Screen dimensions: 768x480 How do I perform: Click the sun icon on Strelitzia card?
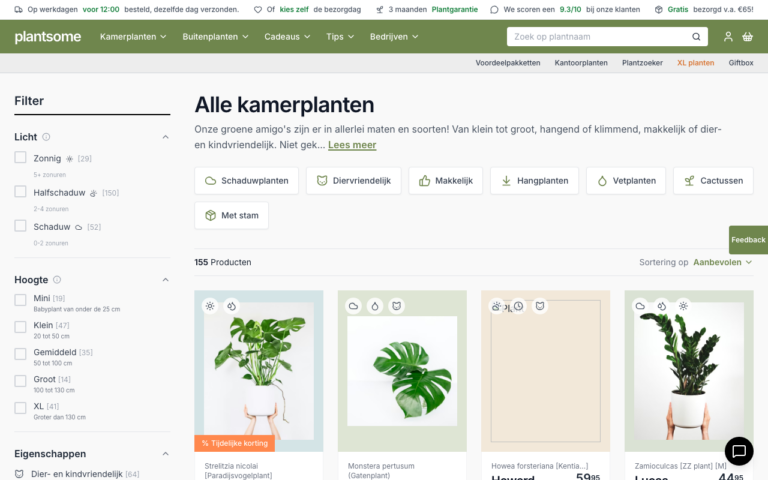210,306
